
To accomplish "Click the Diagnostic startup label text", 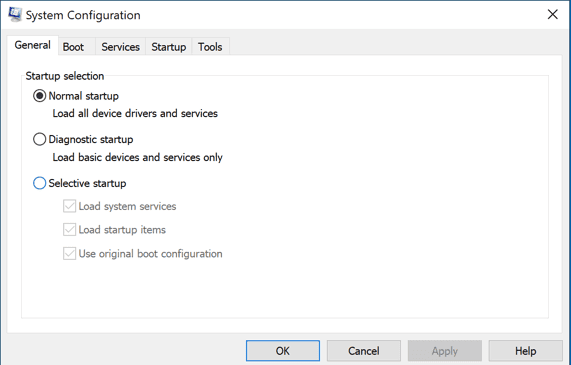I will [x=91, y=140].
